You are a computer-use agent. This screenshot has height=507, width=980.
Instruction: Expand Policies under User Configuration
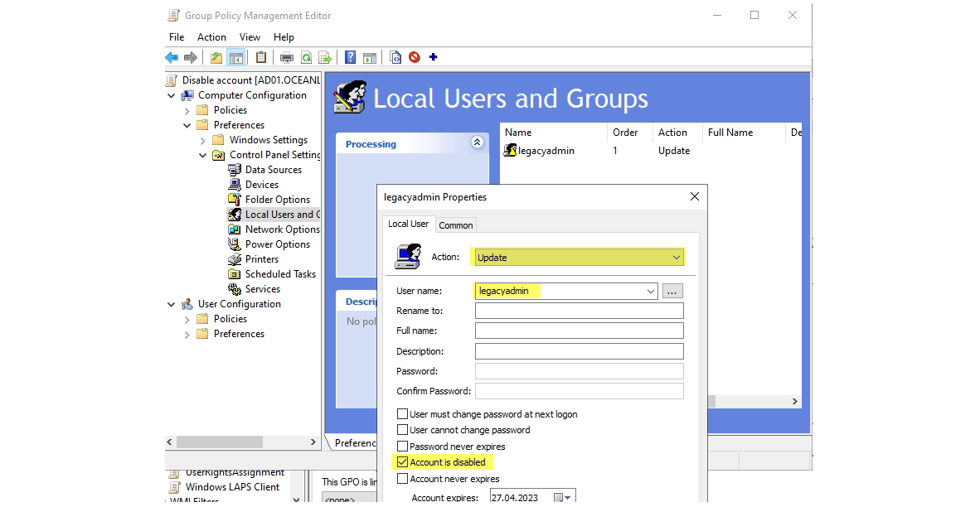[187, 319]
